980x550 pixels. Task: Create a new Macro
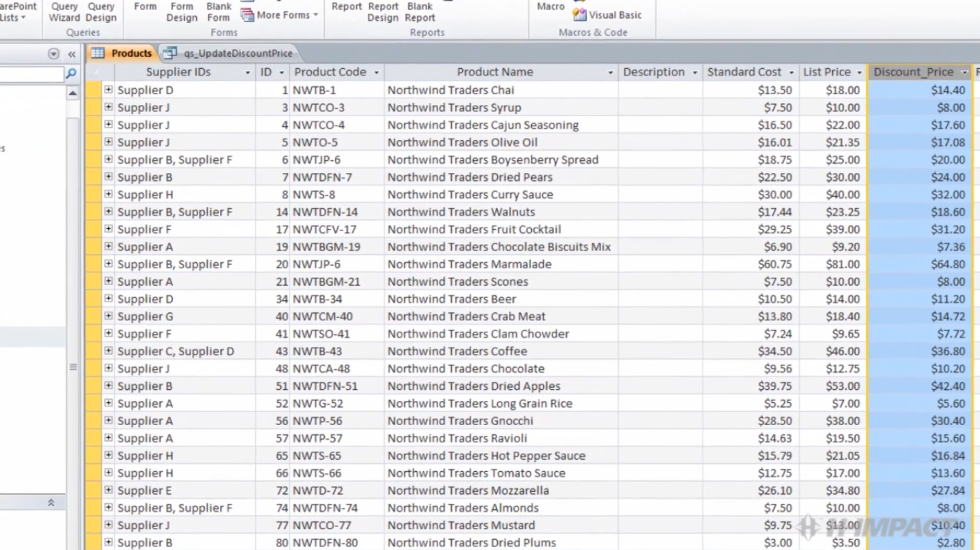tap(550, 7)
